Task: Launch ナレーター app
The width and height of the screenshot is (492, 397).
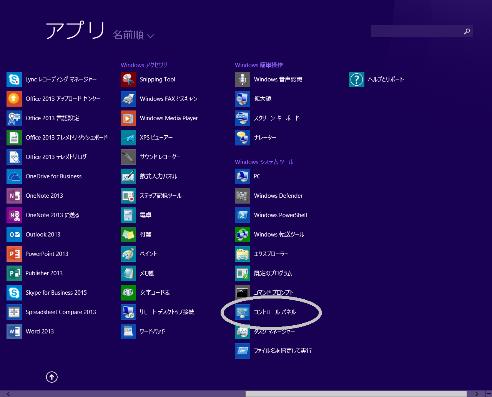Action: [256, 137]
